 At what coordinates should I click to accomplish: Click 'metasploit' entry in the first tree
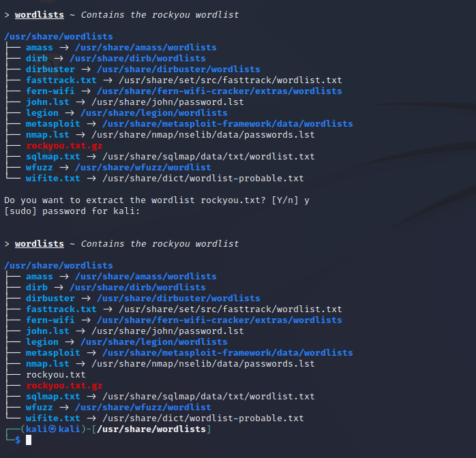point(53,124)
